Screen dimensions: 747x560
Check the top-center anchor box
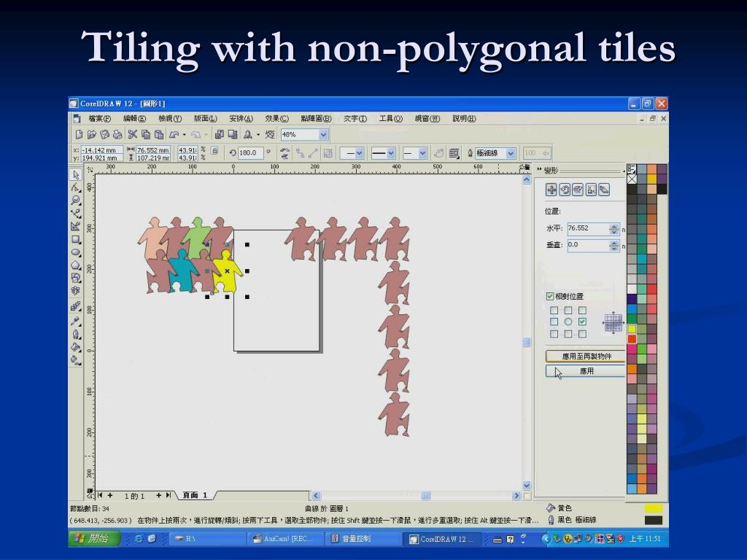click(568, 310)
